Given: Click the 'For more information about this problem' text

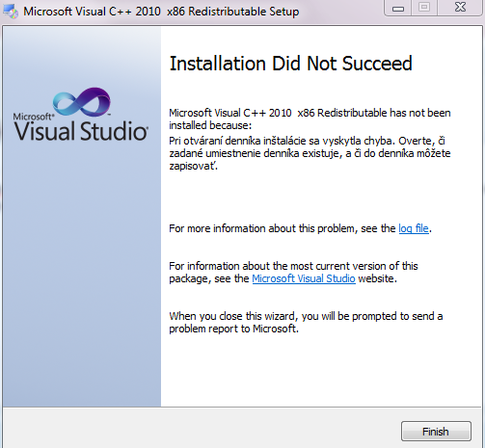Looking at the screenshot, I should (x=283, y=228).
